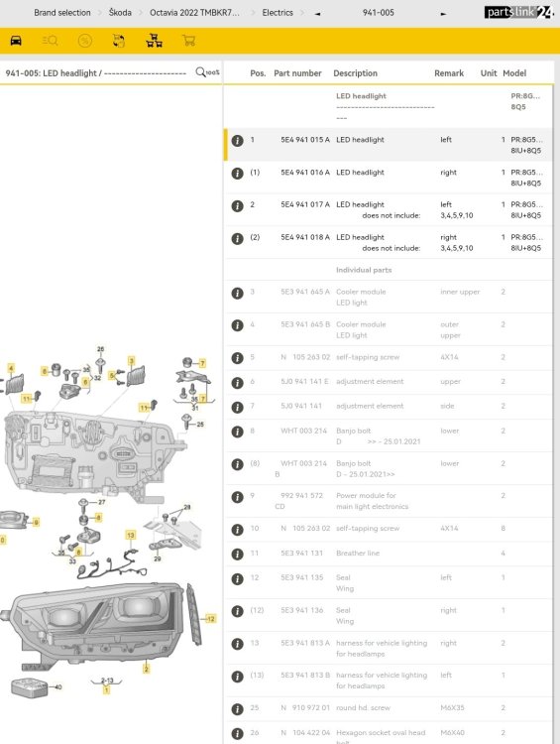Click callout number 13 on harness diagram
Viewport: 560px width, 744px height.
click(131, 536)
